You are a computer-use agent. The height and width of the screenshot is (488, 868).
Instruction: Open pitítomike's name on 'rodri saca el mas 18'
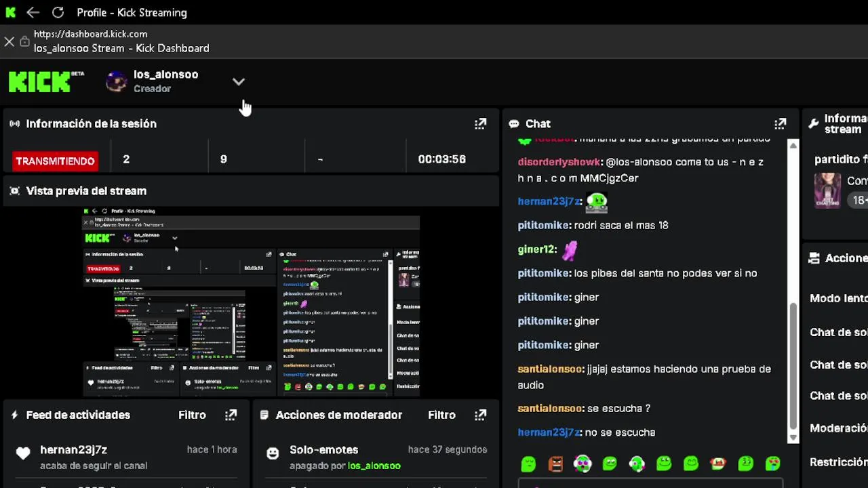click(545, 225)
